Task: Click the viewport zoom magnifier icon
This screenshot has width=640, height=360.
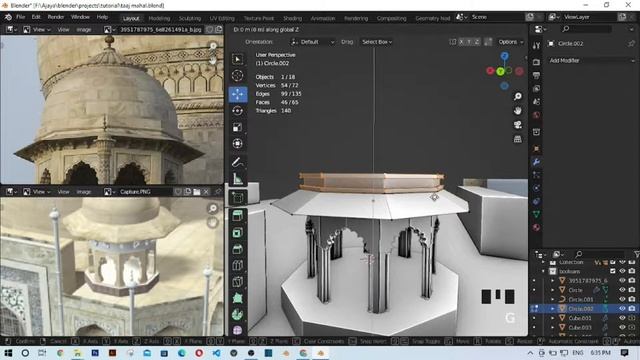Action: pos(518,96)
